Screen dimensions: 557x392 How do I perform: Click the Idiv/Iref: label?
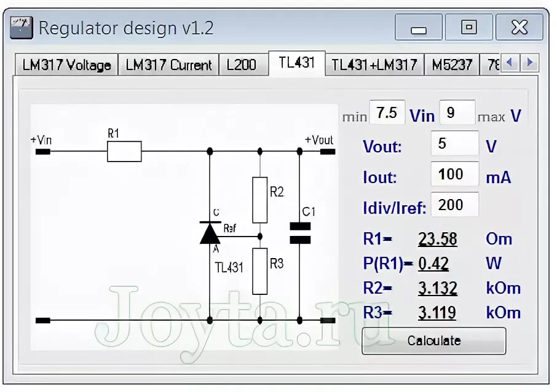click(394, 208)
